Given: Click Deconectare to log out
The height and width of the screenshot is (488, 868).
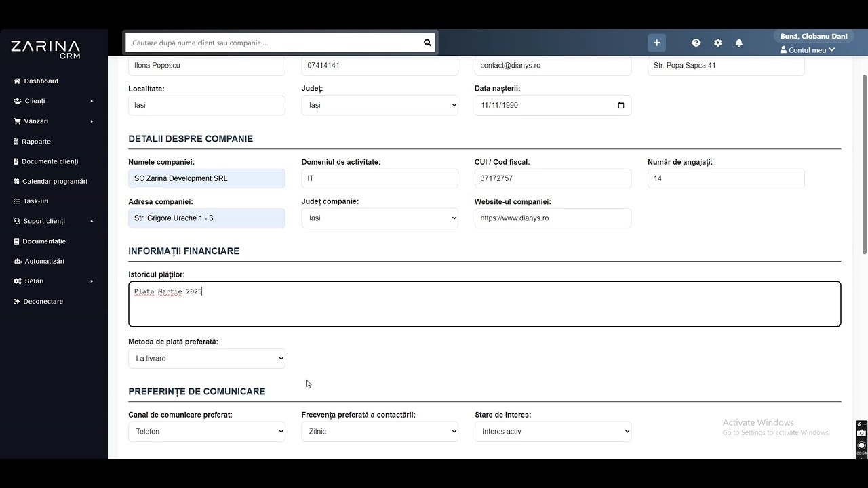Looking at the screenshot, I should tap(42, 301).
